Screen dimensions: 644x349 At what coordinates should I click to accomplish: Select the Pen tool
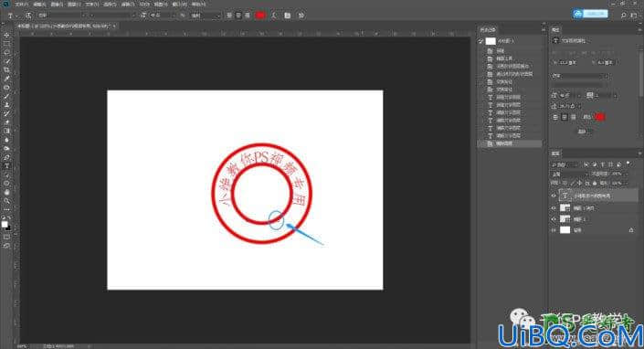(6, 157)
